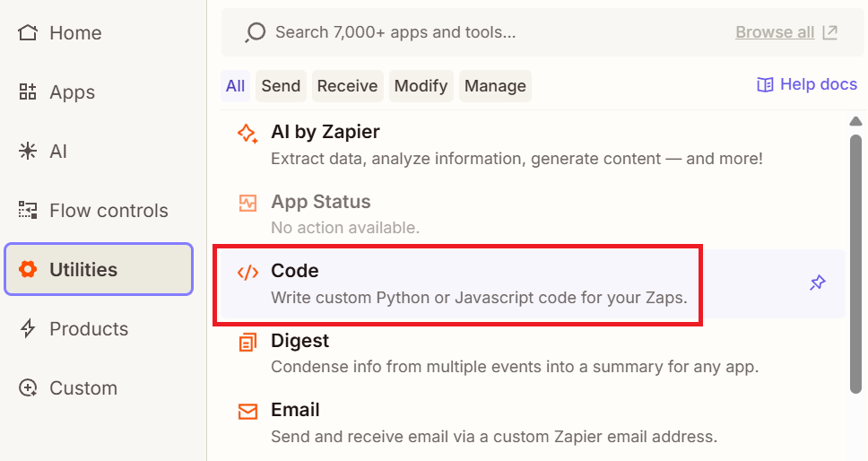
Task: Click the Custom plus-circle icon
Action: click(x=28, y=388)
